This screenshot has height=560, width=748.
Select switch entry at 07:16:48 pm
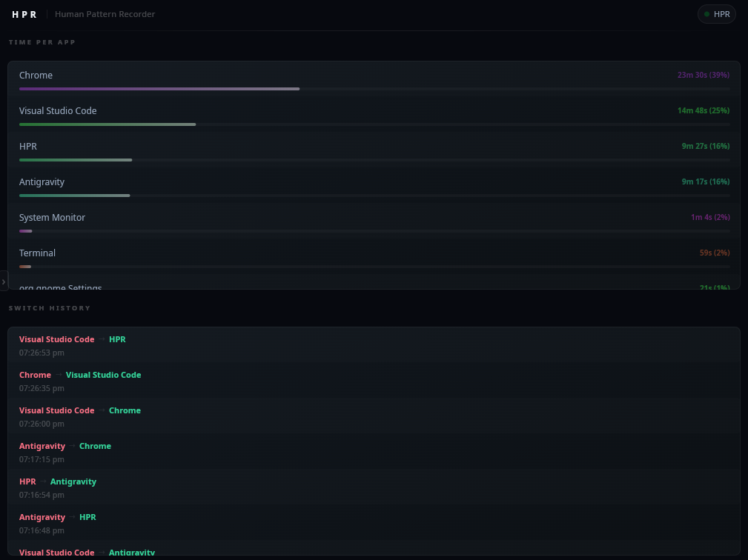(374, 523)
